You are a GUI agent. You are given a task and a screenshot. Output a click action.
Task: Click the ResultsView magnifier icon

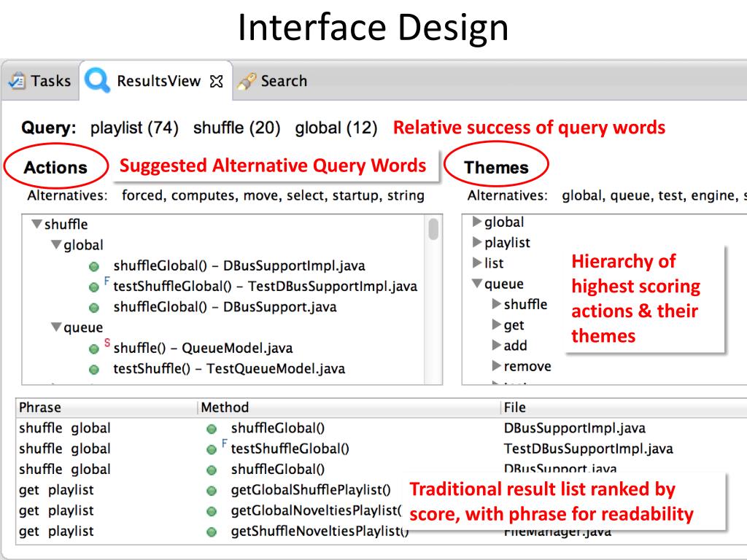click(97, 80)
